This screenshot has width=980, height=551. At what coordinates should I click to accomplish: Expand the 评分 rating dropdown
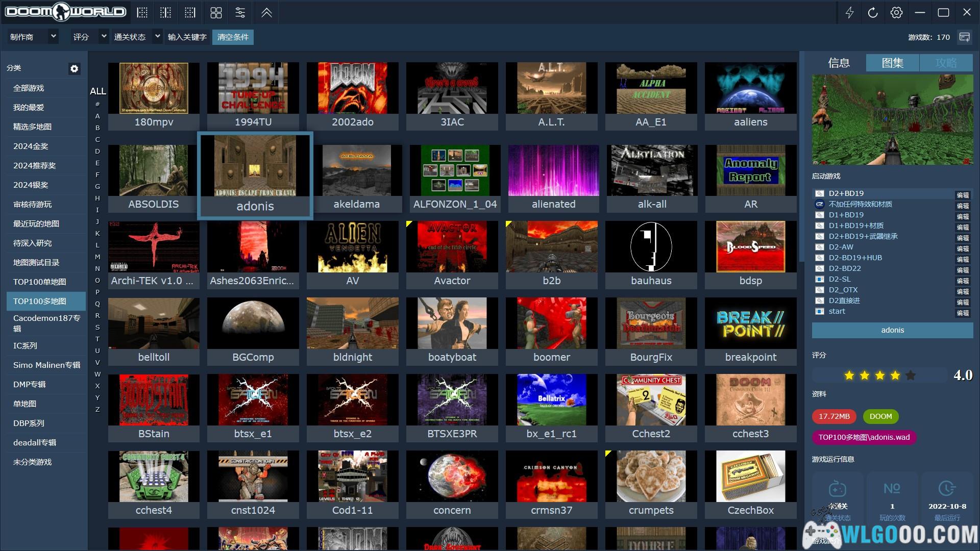104,37
